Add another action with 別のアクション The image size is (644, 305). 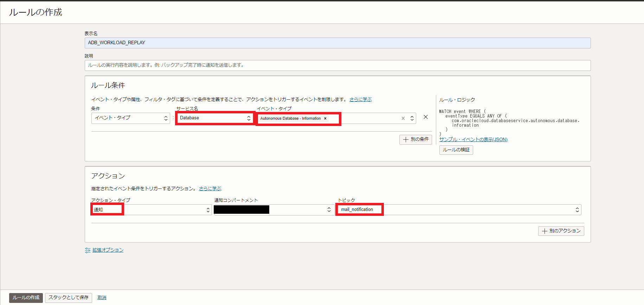coord(561,231)
